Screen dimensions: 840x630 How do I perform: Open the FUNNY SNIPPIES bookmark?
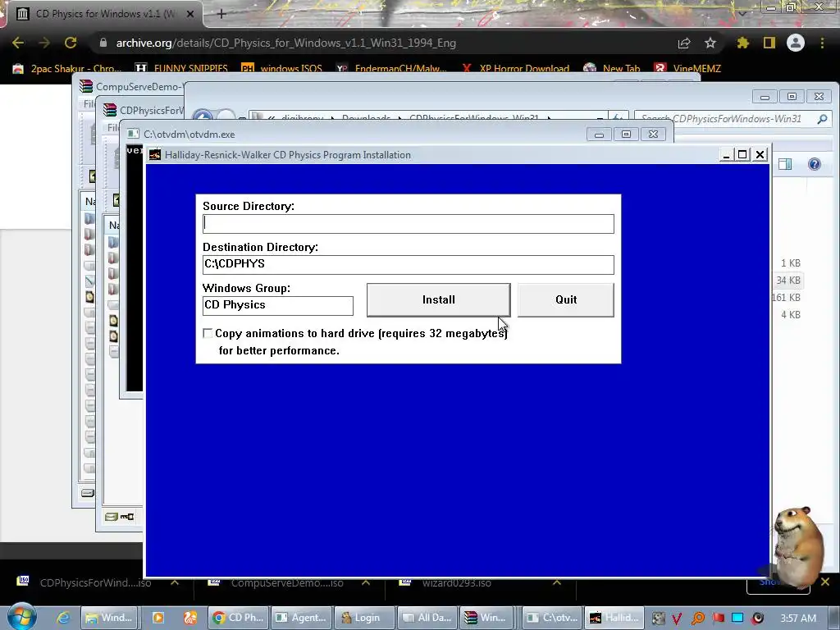pyautogui.click(x=181, y=69)
